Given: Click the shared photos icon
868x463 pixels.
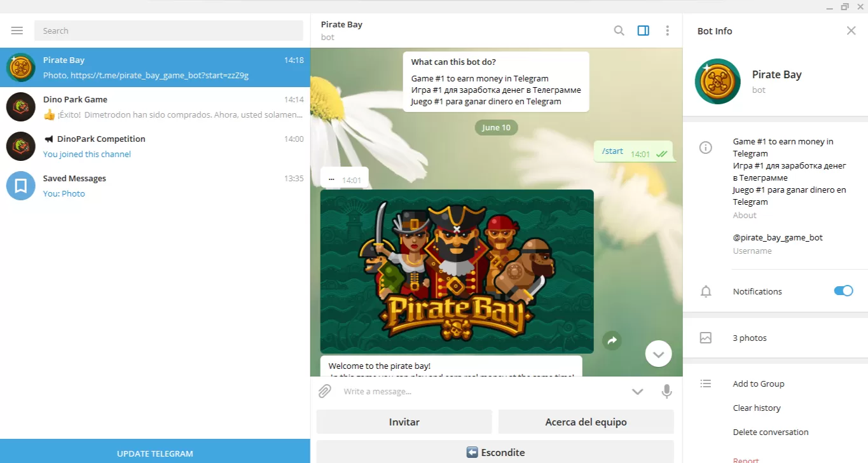Looking at the screenshot, I should [705, 338].
